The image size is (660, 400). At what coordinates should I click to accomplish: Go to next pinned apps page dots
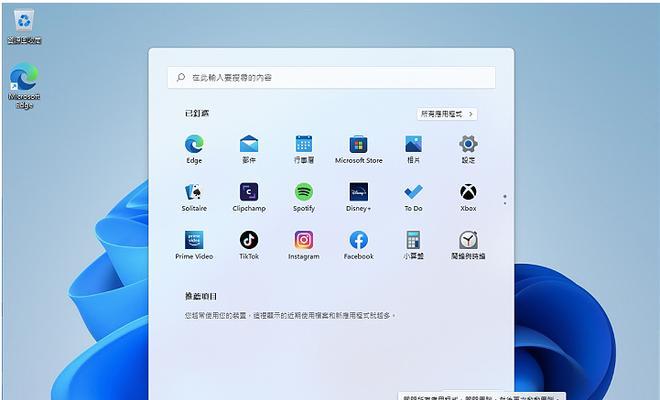point(505,200)
